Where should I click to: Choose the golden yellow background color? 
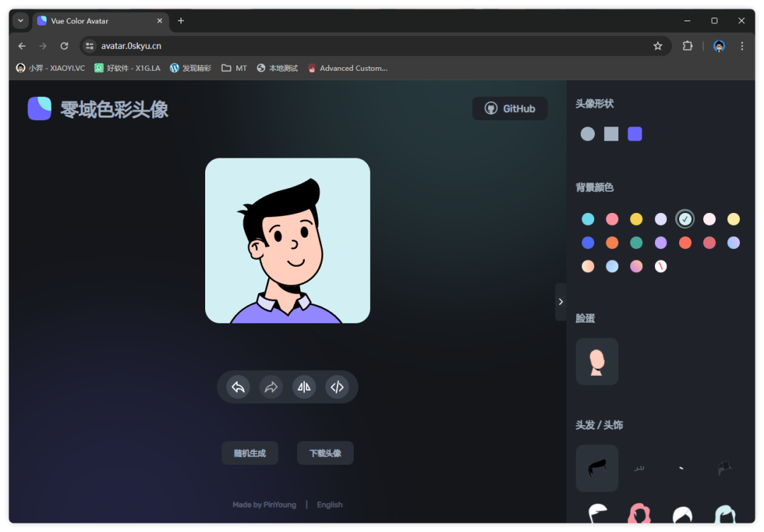[x=637, y=219]
